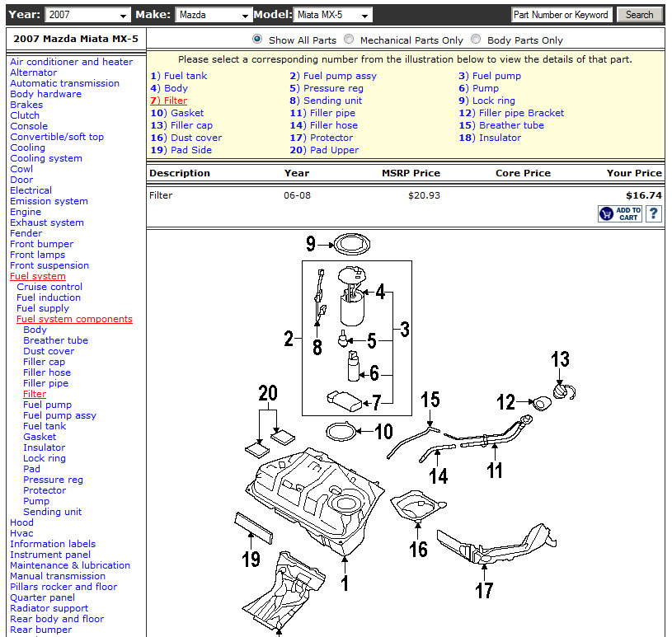
Task: Click callout number 9 in diagram
Action: click(311, 244)
